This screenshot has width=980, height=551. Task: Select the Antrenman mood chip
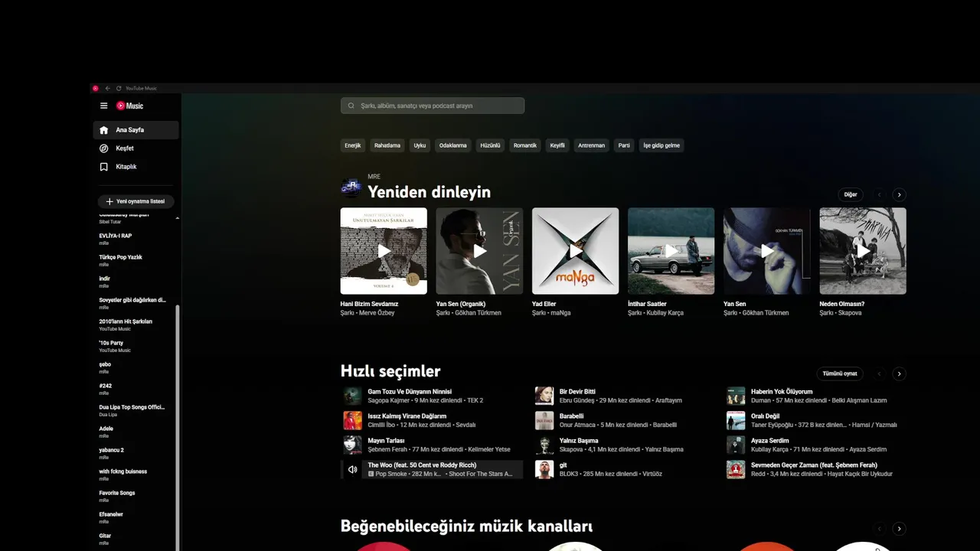[x=591, y=145]
